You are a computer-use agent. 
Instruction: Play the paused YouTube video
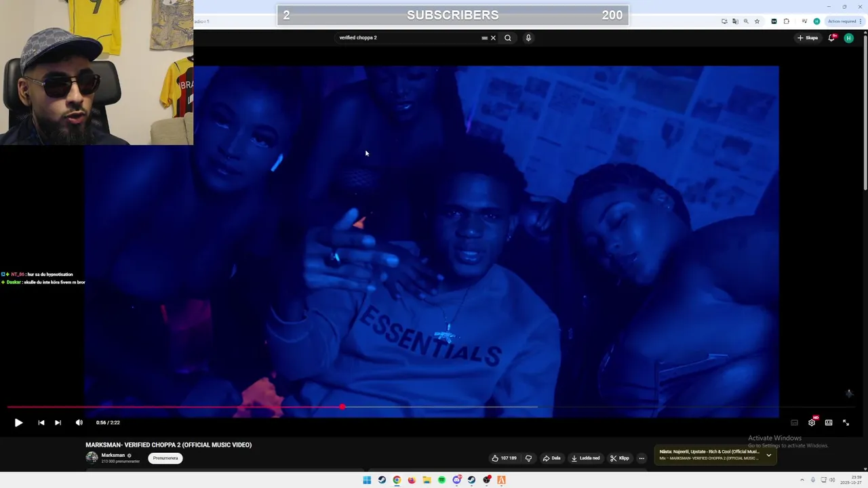(x=18, y=422)
